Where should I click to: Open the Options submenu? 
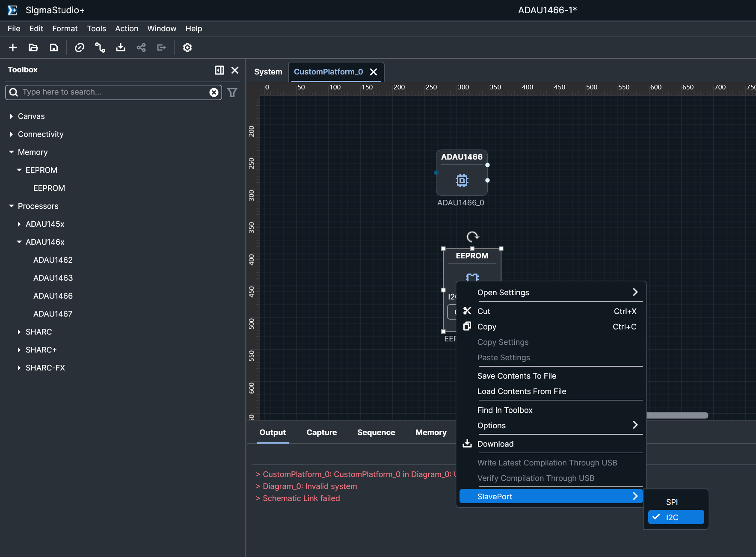click(551, 426)
